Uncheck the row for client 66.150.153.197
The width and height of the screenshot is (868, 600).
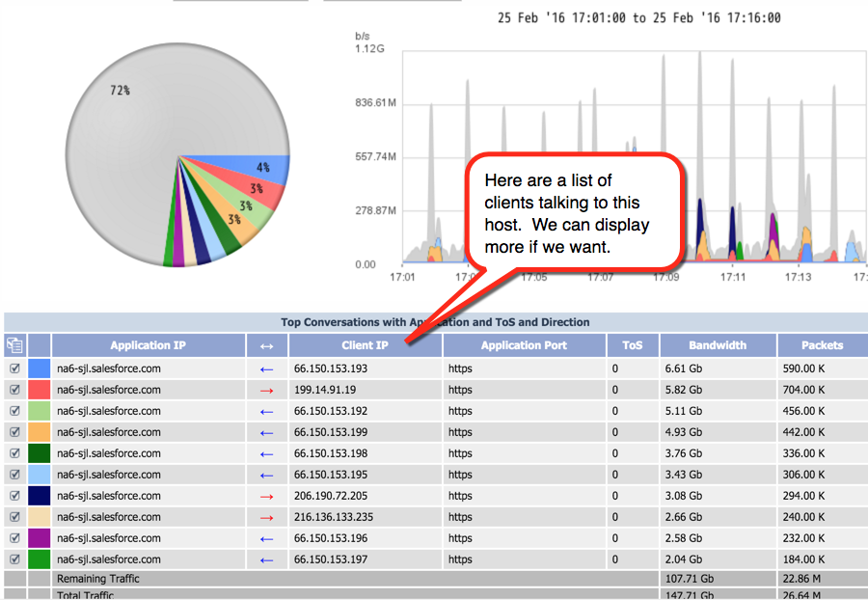coord(14,559)
